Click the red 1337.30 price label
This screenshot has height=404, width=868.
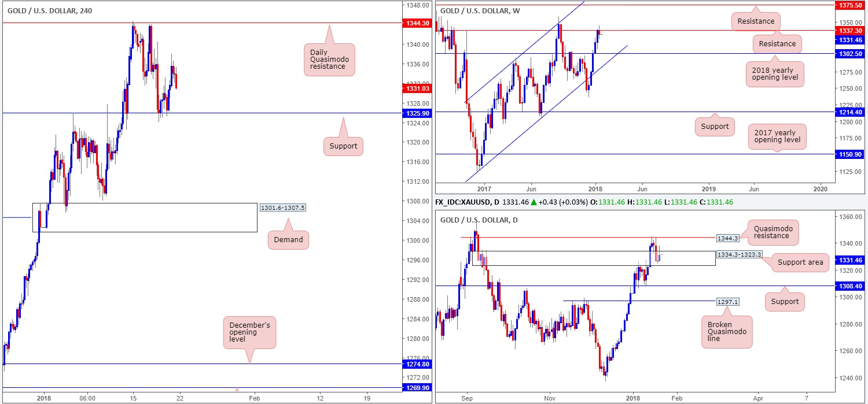[x=850, y=30]
